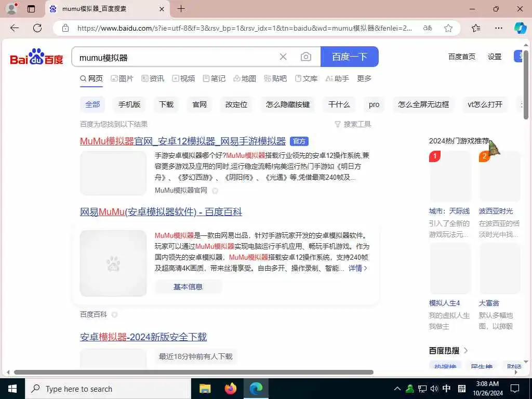Image resolution: width=532 pixels, height=399 pixels.
Task: Select the 网页 search tab
Action: click(91, 79)
